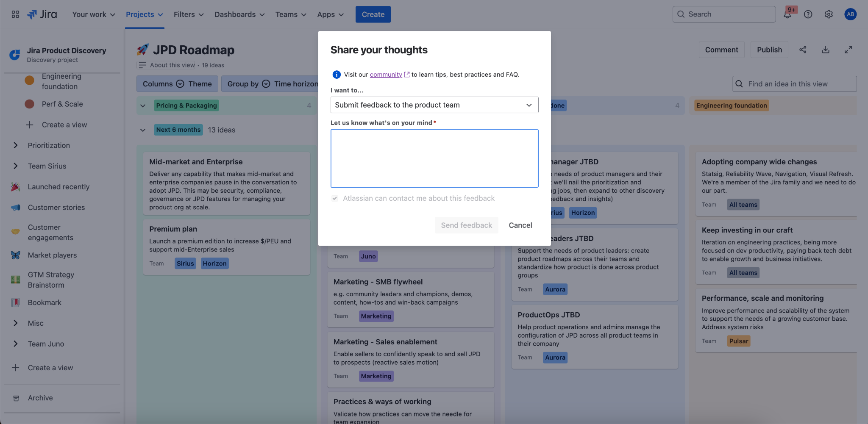Collapse the Next 6 months group
This screenshot has width=868, height=424.
143,130
